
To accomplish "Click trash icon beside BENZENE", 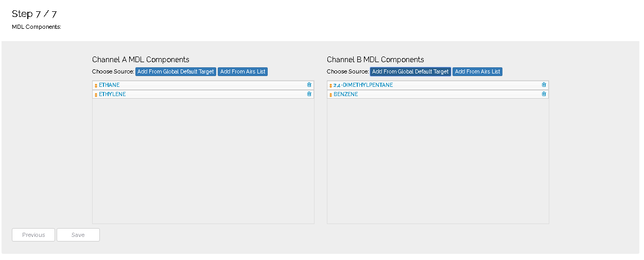I will tap(544, 94).
